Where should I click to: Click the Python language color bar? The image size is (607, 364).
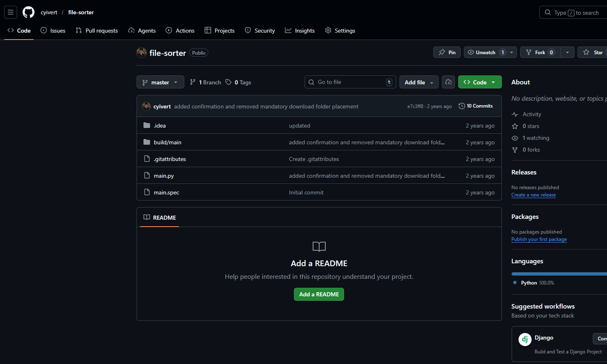tap(558, 273)
